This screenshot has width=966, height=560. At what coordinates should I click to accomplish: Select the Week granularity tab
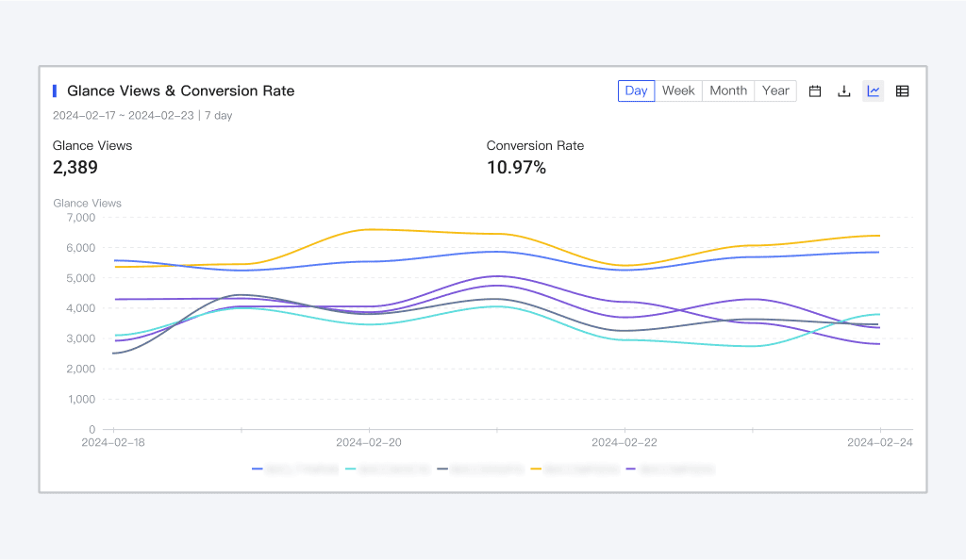(x=678, y=91)
